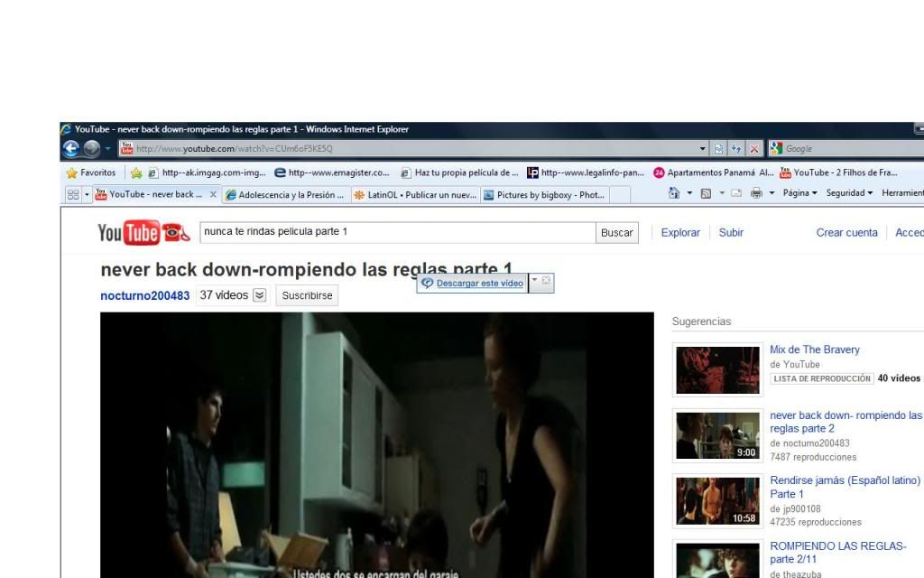
Task: Click the LISTA DE REPRODUCCIÓN label
Action: tap(822, 378)
